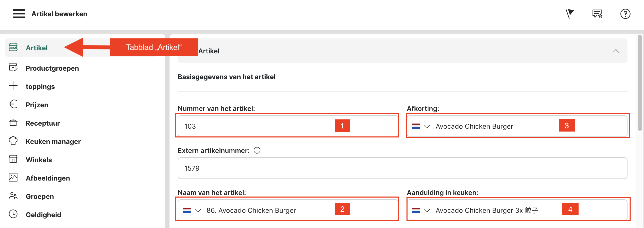This screenshot has width=644, height=228.
Task: Open the hamburger main menu
Action: pos(19,14)
